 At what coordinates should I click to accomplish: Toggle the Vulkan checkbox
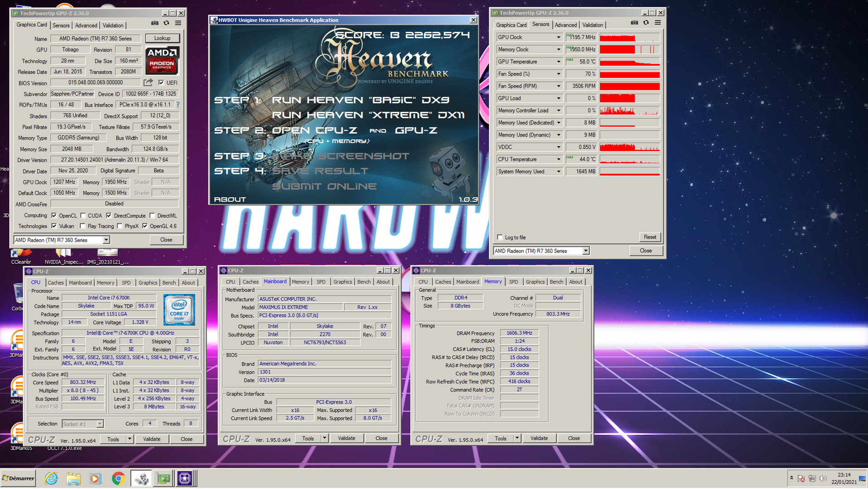coord(54,226)
